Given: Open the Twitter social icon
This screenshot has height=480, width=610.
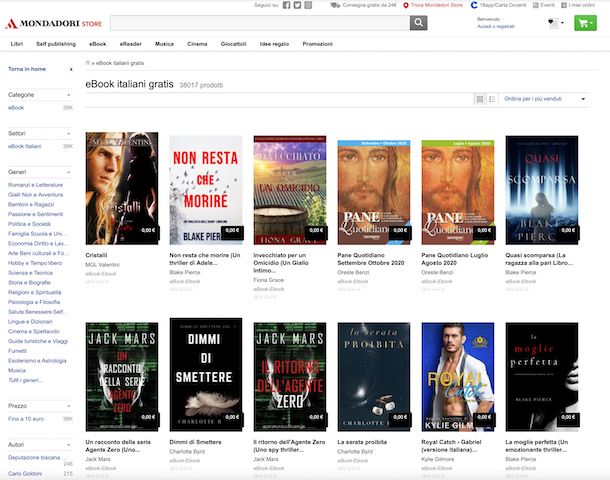Looking at the screenshot, I should click(x=297, y=5).
